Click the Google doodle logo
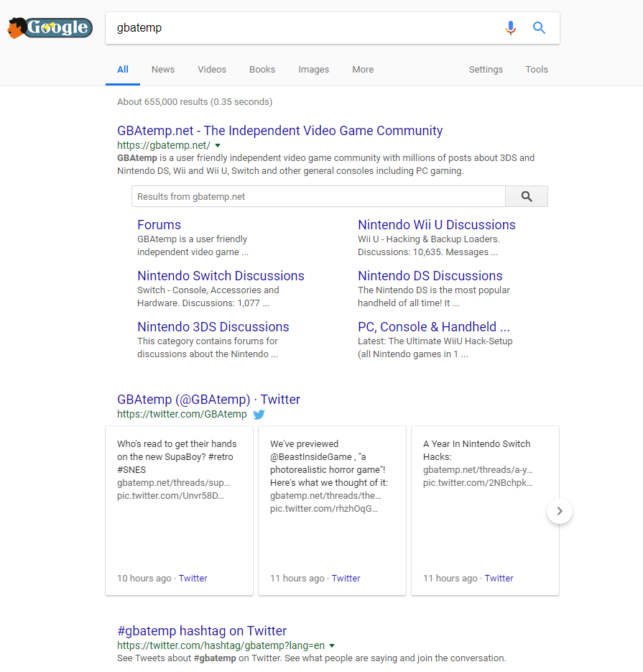The image size is (643, 672). click(50, 28)
